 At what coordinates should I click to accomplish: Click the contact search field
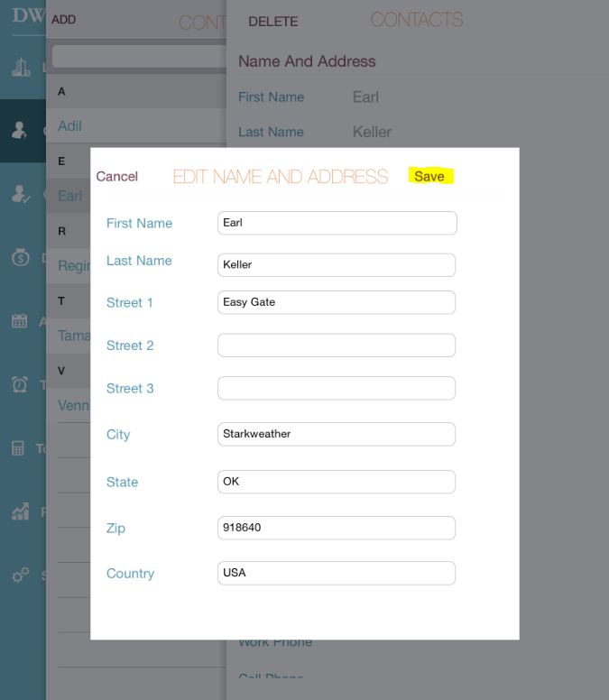click(139, 56)
